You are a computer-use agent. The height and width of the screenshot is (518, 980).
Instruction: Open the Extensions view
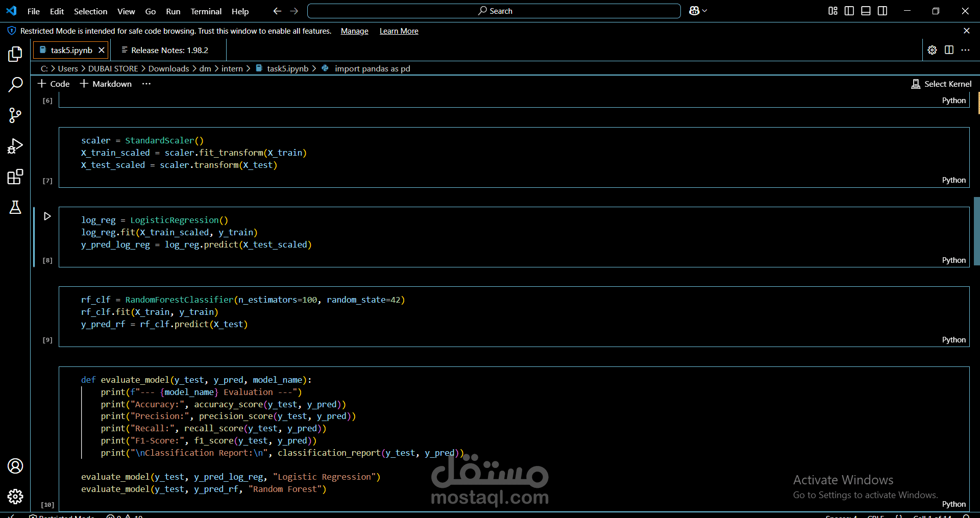pyautogui.click(x=15, y=177)
